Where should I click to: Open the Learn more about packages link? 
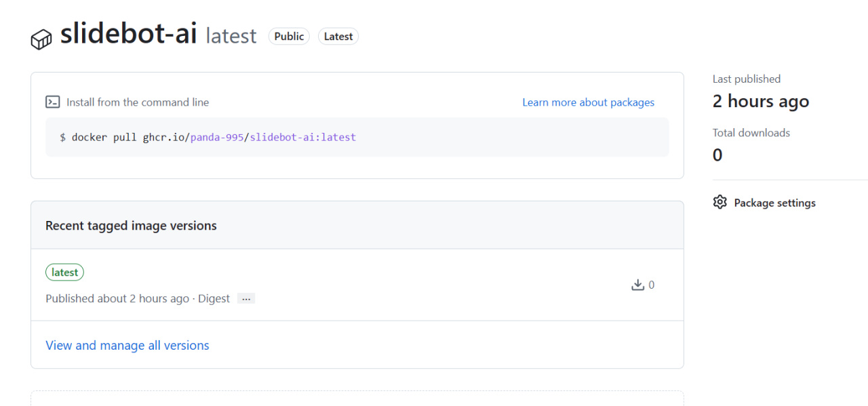(x=588, y=102)
